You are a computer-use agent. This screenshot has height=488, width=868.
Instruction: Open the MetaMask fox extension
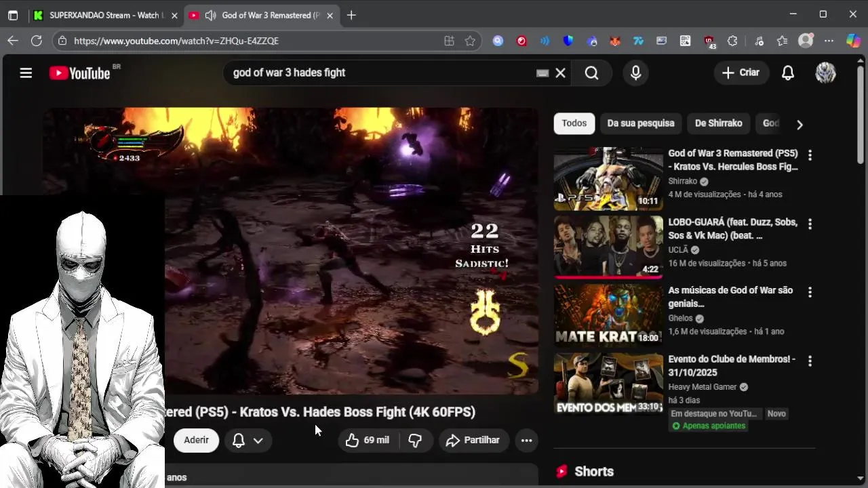pyautogui.click(x=615, y=41)
